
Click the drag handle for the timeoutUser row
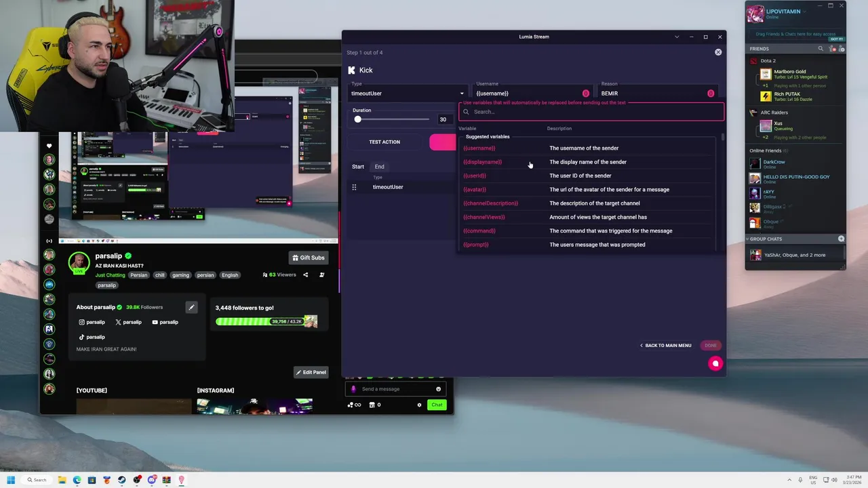tap(354, 187)
